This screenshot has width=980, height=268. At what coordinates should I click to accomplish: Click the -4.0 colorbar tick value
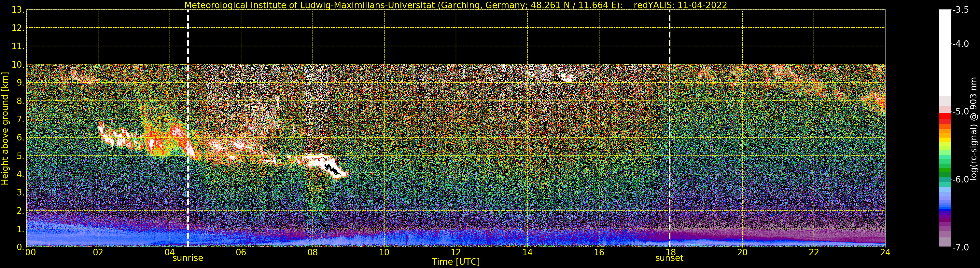960,44
